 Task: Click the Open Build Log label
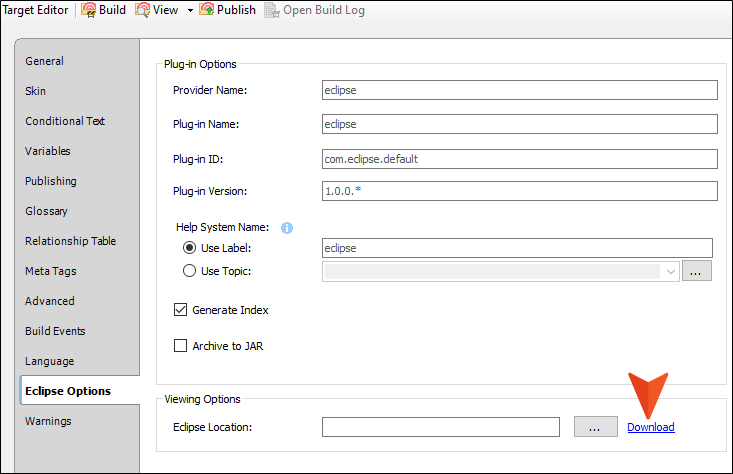323,10
